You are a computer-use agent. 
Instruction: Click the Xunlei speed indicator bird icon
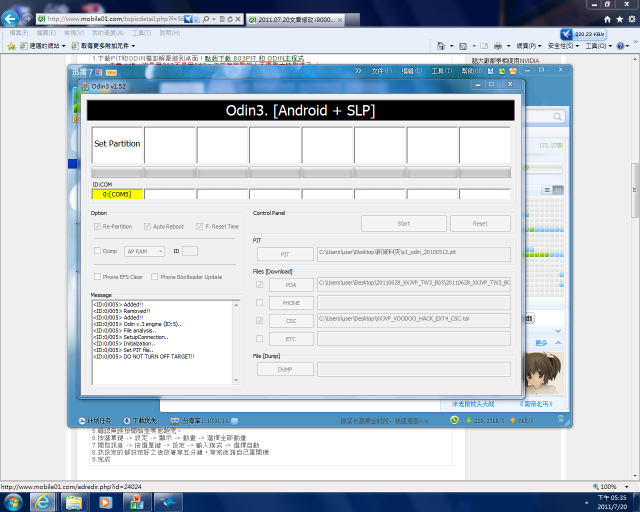[567, 34]
